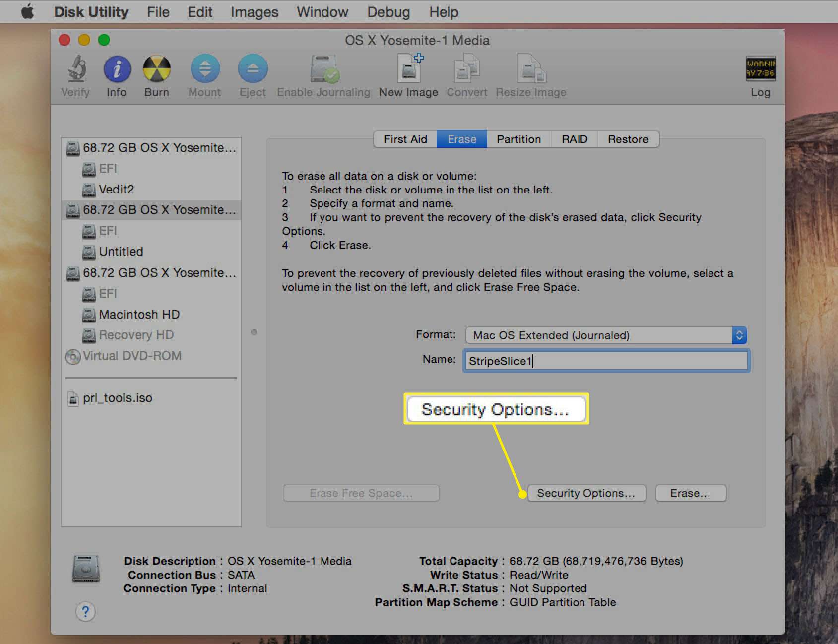Open the Apple menu
The image size is (838, 644).
click(x=28, y=11)
